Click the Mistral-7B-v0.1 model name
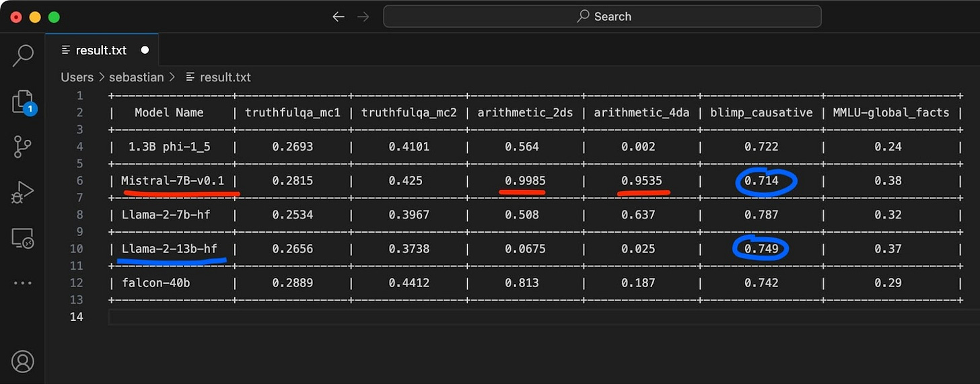This screenshot has height=384, width=980. (x=172, y=180)
